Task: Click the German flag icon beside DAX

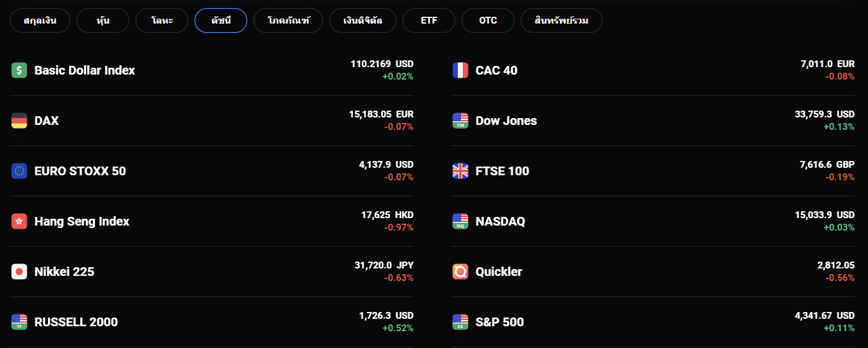Action: (x=19, y=121)
